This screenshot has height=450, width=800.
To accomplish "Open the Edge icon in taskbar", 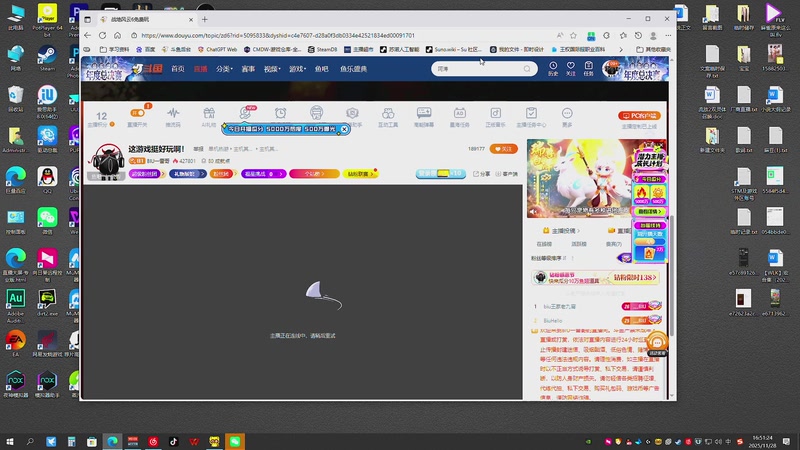I will (x=112, y=441).
